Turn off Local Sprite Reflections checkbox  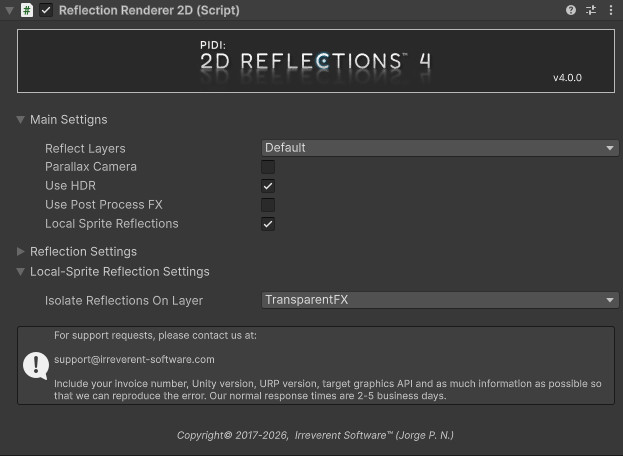tap(268, 224)
